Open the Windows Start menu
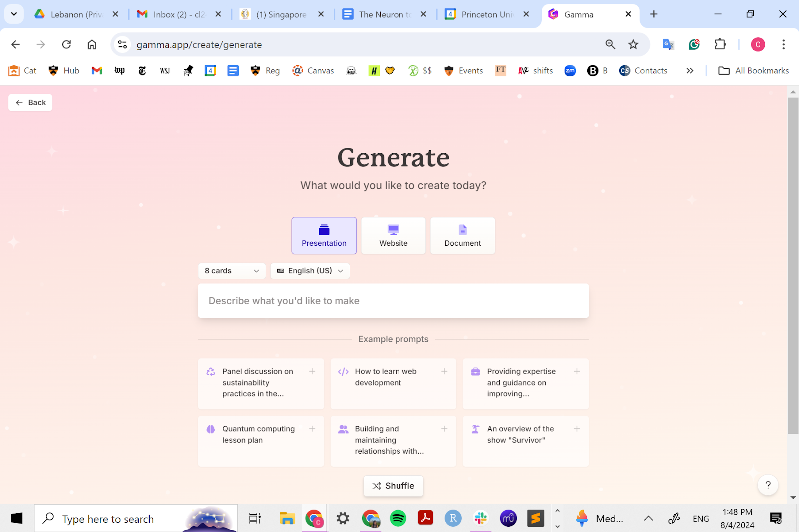799x532 pixels. click(16, 519)
